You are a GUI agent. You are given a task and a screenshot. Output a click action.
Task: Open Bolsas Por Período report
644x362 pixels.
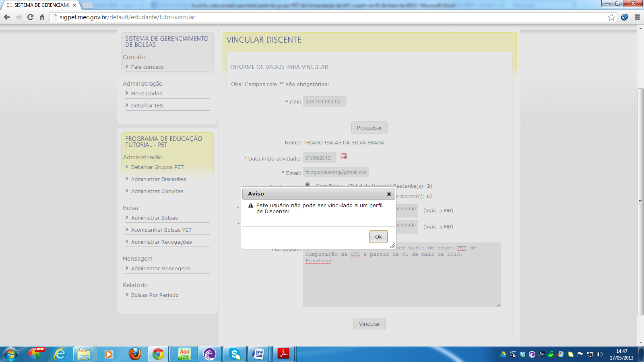point(155,295)
